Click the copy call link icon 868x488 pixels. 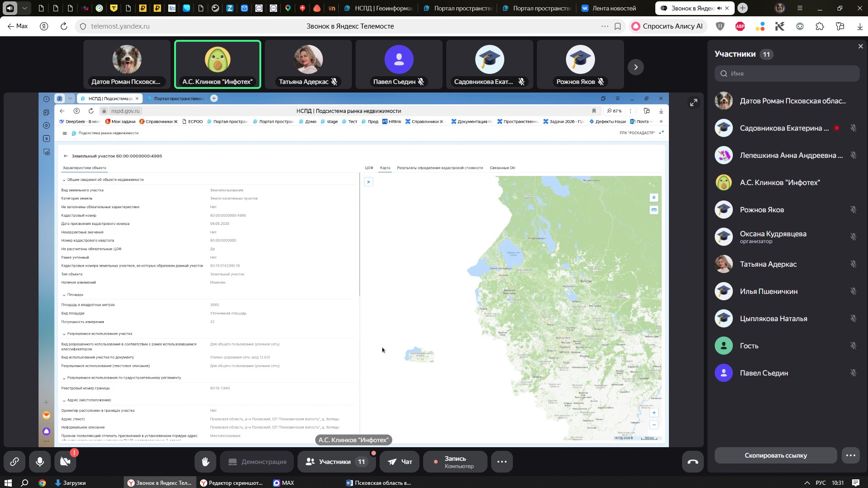coord(15,462)
